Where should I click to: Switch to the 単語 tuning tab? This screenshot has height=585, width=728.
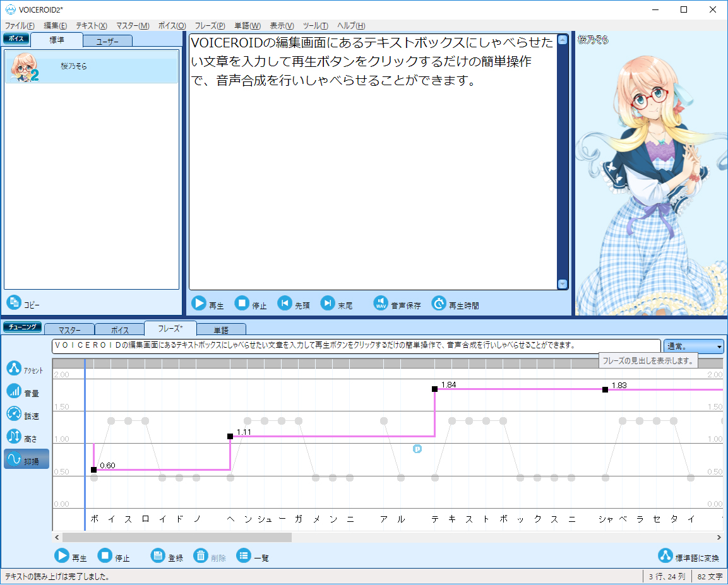[221, 330]
